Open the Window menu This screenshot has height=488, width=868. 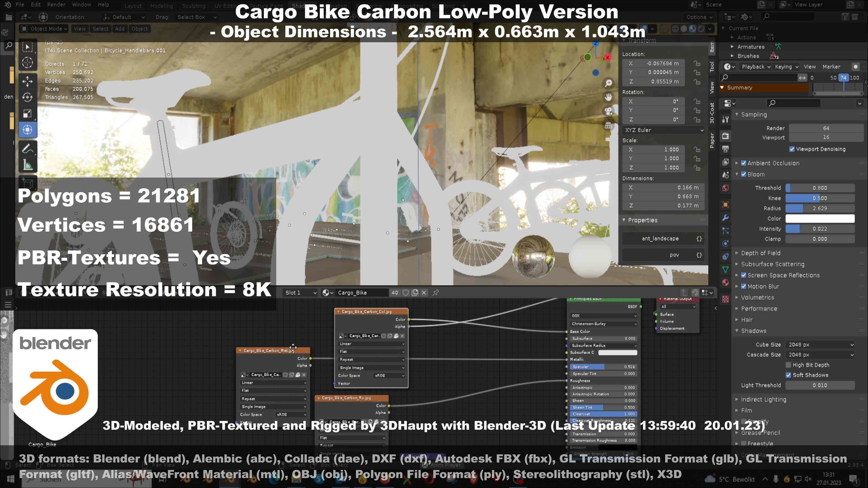pyautogui.click(x=82, y=5)
